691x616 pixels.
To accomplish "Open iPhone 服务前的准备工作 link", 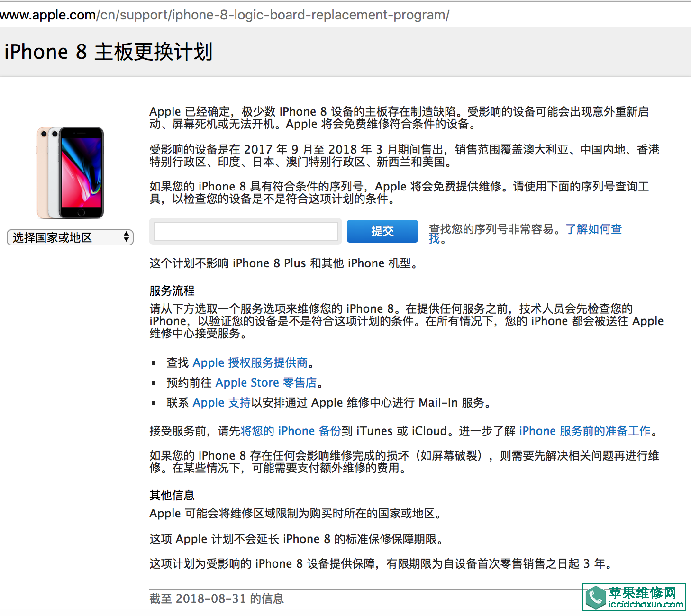I will (585, 431).
